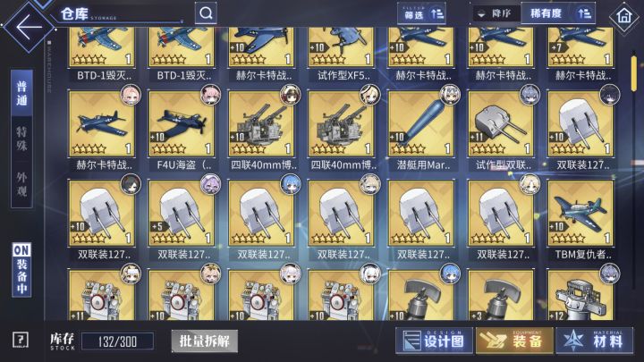Select the F4U海盗 fighter item

182,130
